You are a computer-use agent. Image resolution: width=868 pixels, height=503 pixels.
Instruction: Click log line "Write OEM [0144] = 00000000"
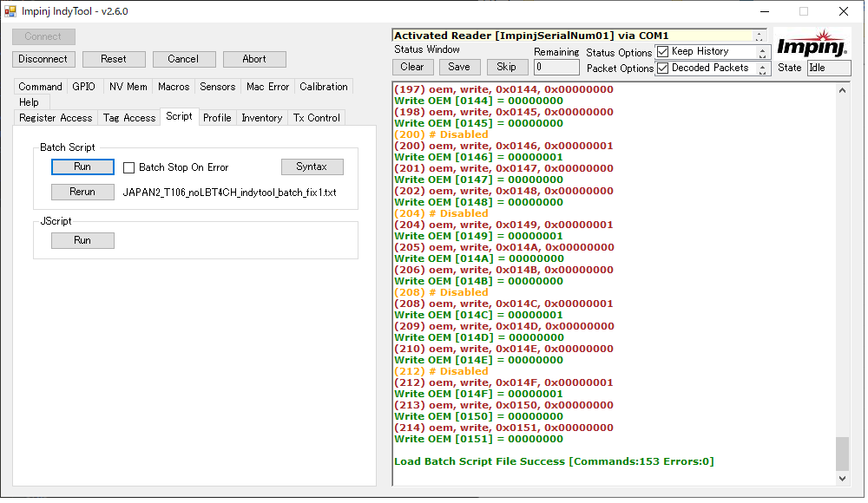coord(479,101)
